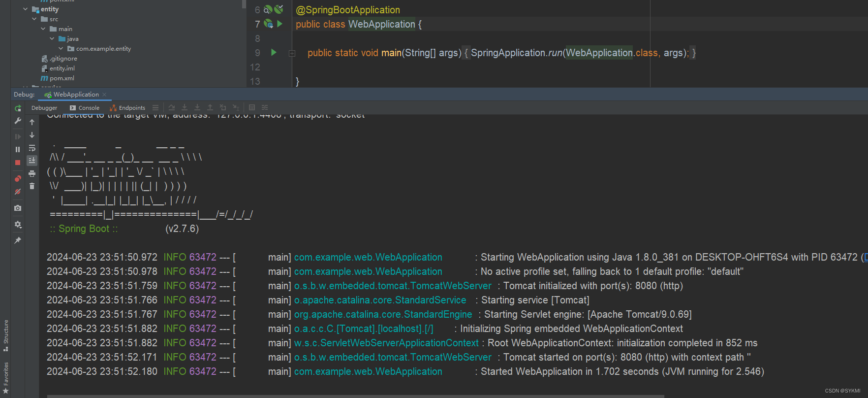
Task: Click the Trace Current Stream Chain icon
Action: click(x=265, y=107)
